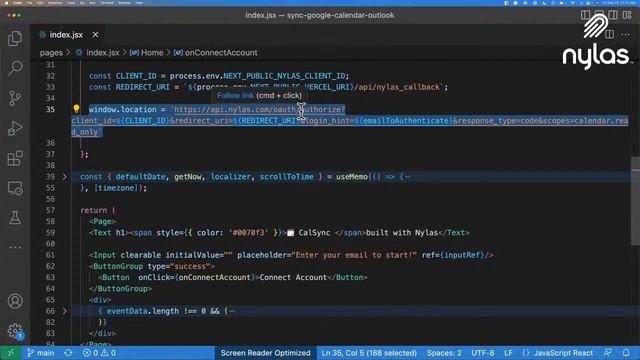
Task: Open the Accounts menu icon
Action: (15, 301)
